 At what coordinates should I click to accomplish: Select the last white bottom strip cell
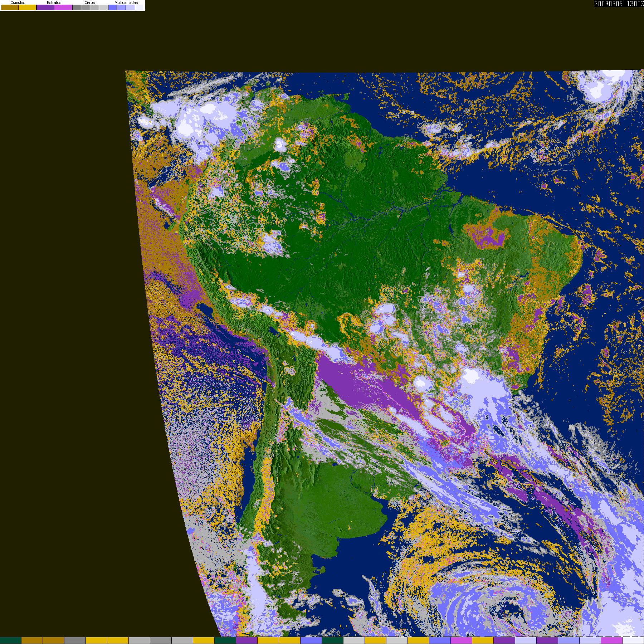tap(633, 640)
